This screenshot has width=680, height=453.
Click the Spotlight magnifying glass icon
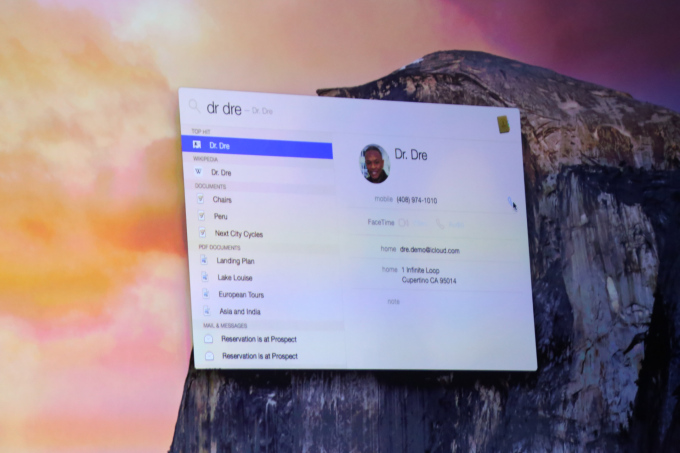tap(194, 105)
